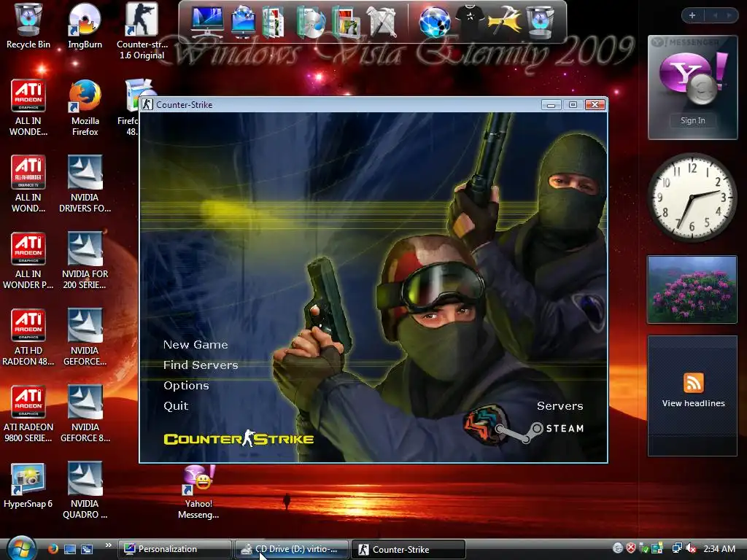Open Find Servers in Counter-Strike menu
This screenshot has height=560, width=747.
click(x=201, y=365)
